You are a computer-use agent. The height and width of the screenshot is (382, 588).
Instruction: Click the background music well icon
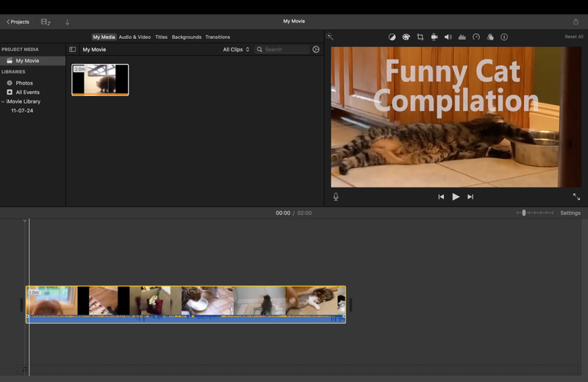25,370
